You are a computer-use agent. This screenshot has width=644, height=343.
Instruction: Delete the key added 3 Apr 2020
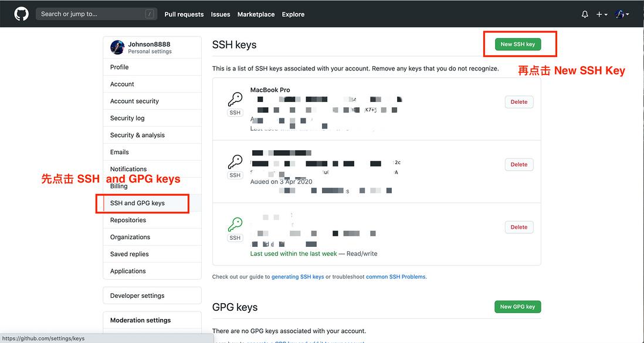518,165
